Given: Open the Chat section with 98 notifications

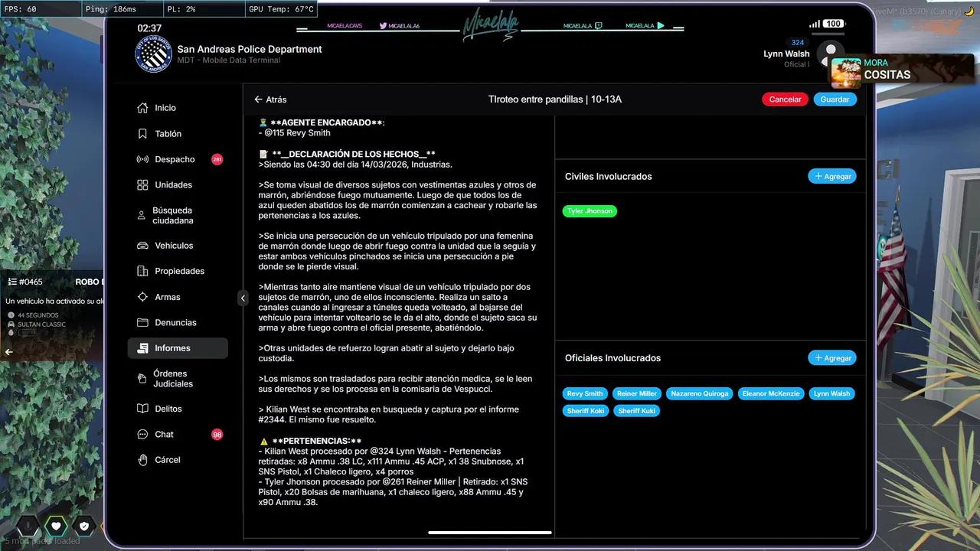Looking at the screenshot, I should [165, 434].
